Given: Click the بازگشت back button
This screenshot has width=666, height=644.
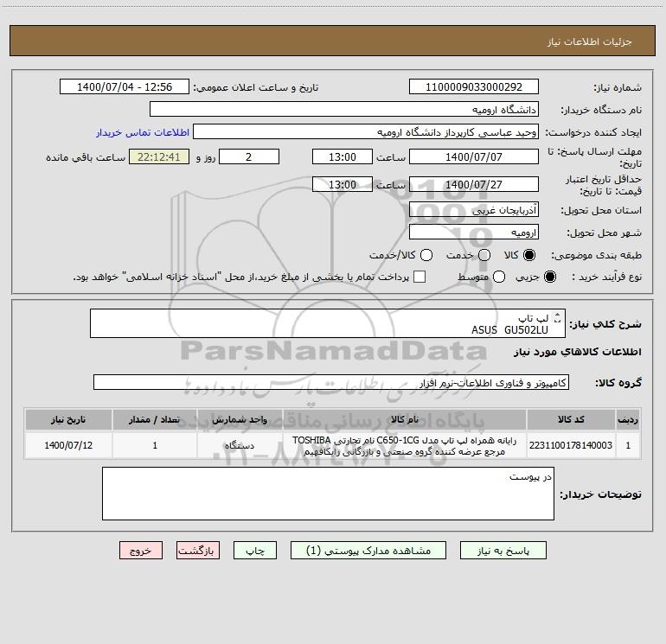Looking at the screenshot, I should (198, 550).
